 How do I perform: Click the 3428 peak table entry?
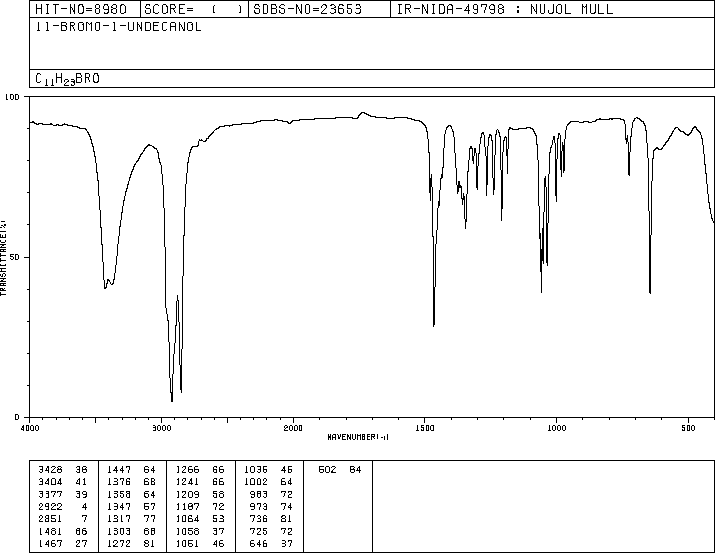click(63, 470)
